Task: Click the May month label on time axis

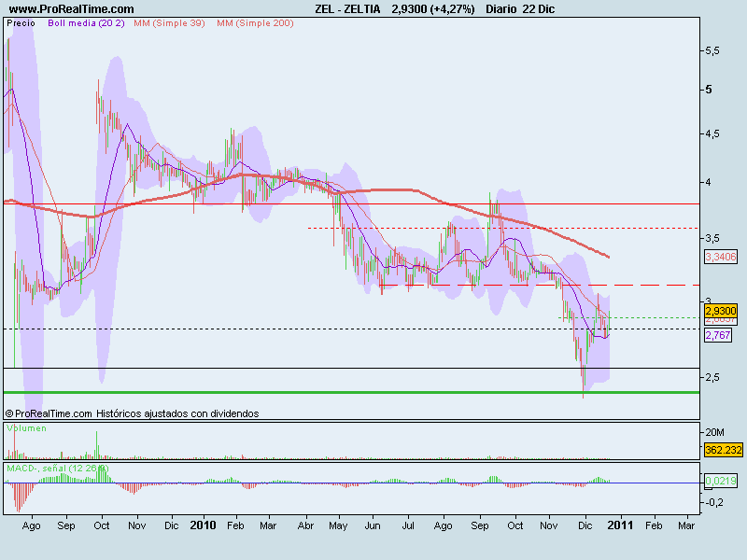Action: 338,525
